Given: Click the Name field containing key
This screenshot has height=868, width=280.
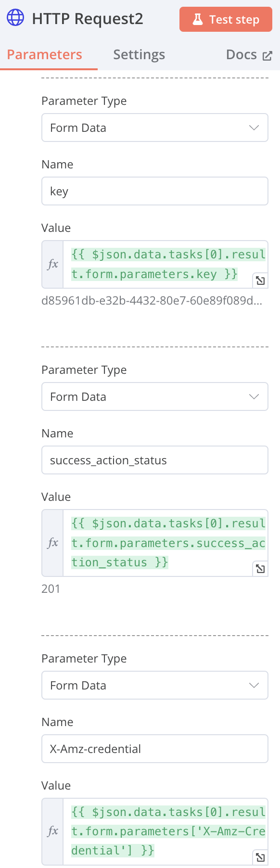Looking at the screenshot, I should (x=155, y=191).
